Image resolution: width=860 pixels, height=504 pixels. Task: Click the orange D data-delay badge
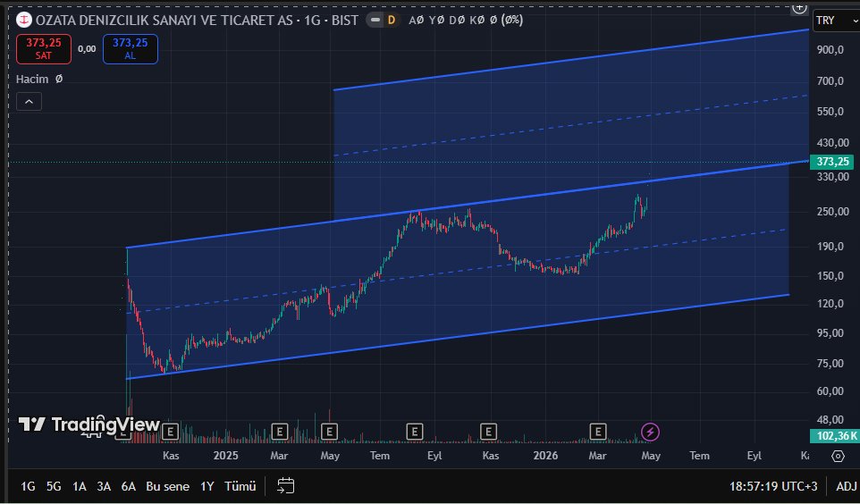coord(391,21)
